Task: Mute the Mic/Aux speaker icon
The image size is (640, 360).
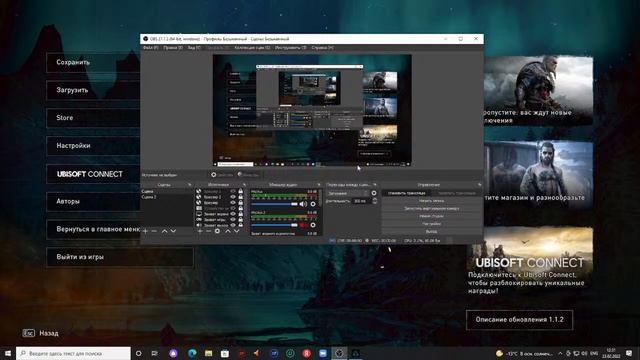Action: point(303,204)
